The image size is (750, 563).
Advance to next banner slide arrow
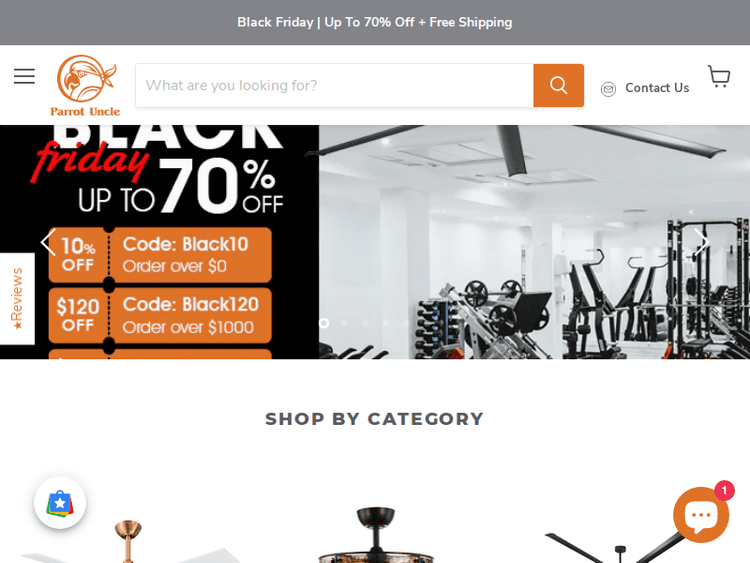pos(701,242)
